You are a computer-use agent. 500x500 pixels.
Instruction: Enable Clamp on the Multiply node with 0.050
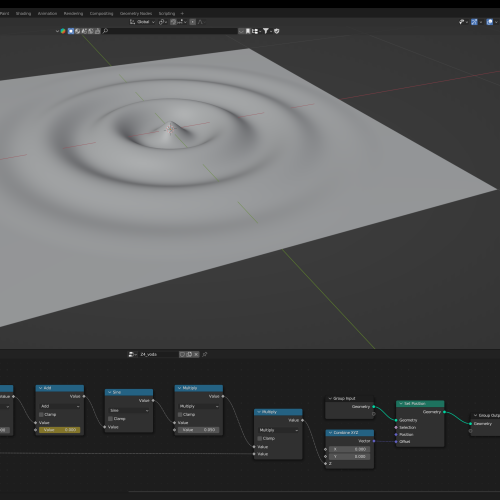[x=180, y=414]
